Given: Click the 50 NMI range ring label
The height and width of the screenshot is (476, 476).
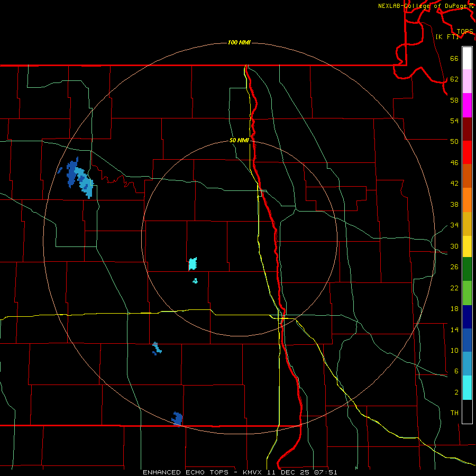Looking at the screenshot, I should (239, 140).
